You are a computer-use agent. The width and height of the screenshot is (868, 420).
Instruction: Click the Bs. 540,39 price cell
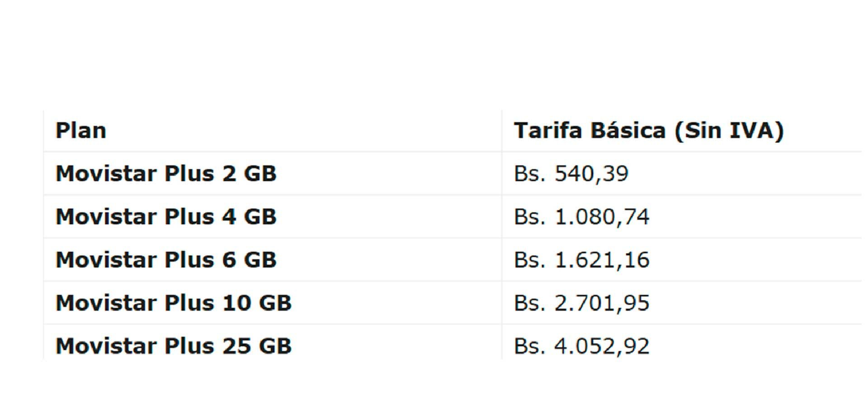[x=571, y=174]
